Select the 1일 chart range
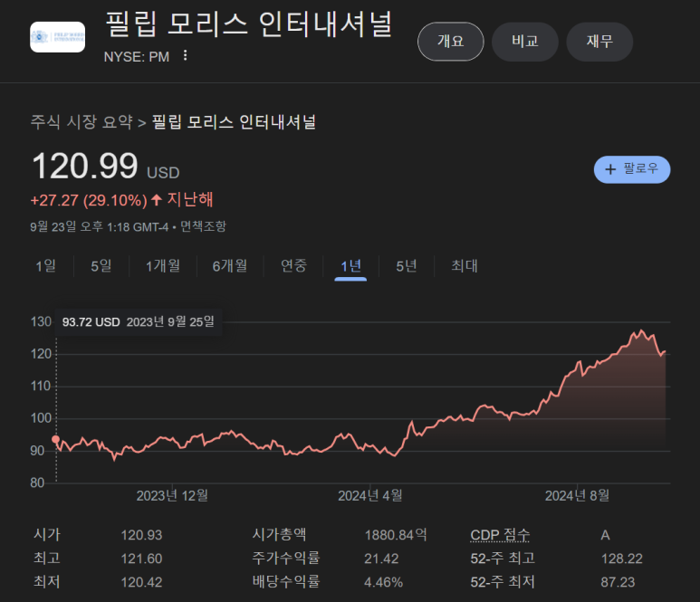 click(46, 266)
